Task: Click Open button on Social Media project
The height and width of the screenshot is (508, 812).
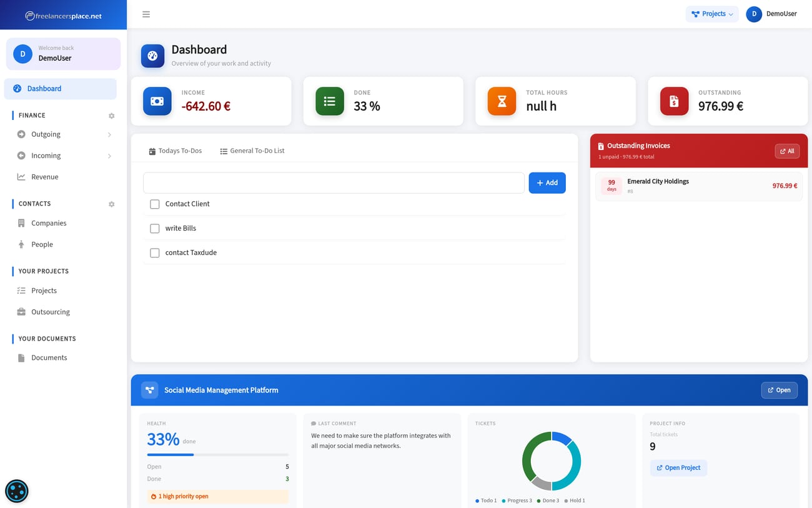Action: click(x=779, y=390)
